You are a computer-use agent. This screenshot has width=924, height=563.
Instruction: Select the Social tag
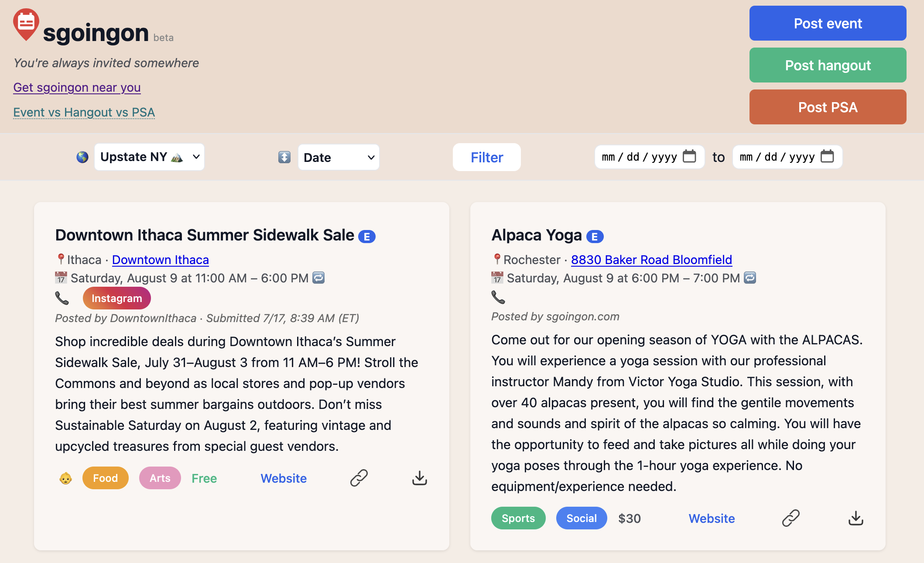click(x=582, y=518)
